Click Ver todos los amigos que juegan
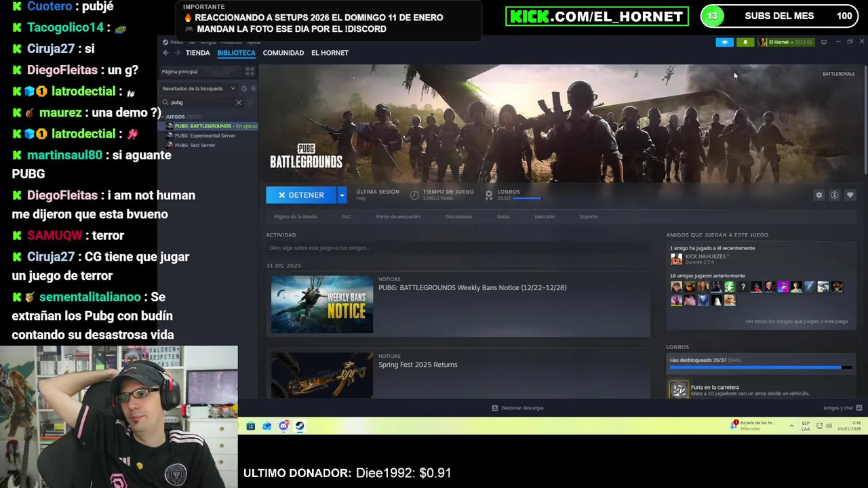 796,321
